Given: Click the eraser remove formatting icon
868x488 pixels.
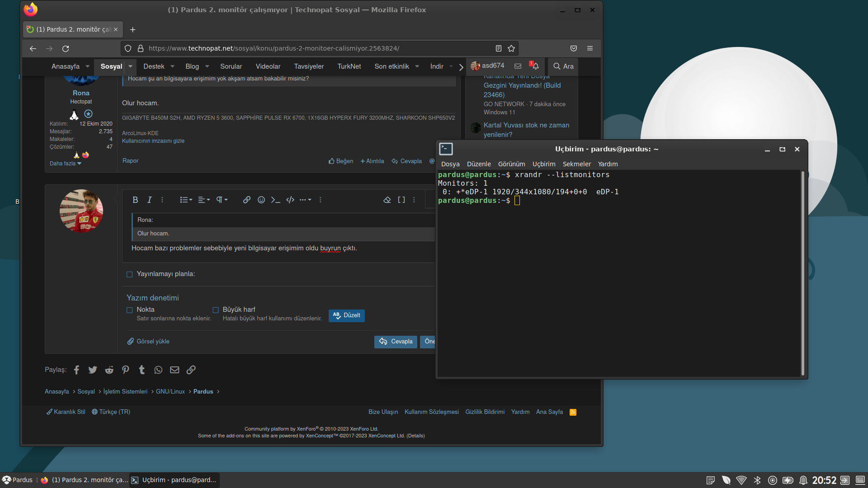Looking at the screenshot, I should click(387, 200).
